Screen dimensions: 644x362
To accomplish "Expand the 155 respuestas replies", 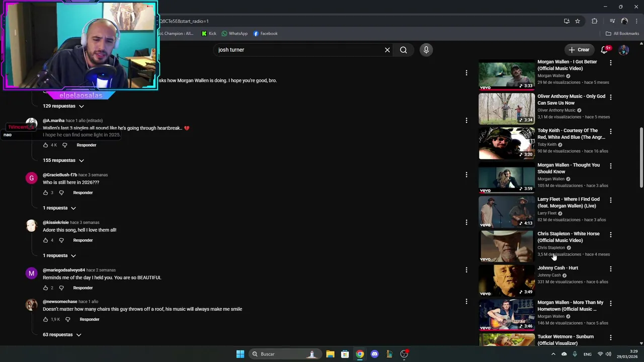I will click(x=63, y=160).
